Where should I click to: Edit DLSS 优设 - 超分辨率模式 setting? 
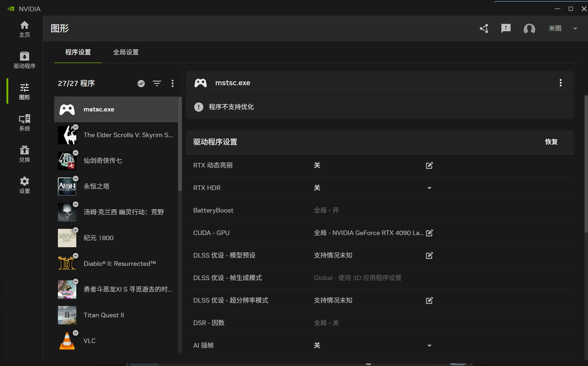click(429, 300)
